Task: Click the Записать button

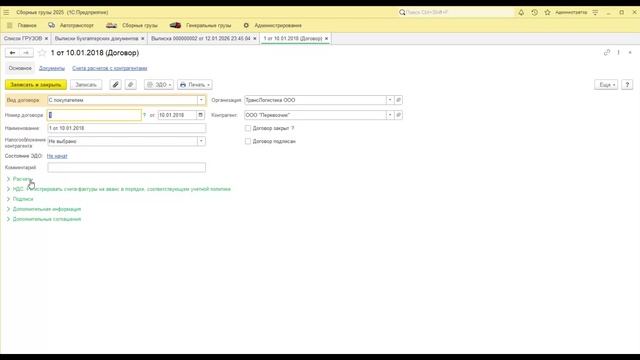Action: tap(86, 84)
